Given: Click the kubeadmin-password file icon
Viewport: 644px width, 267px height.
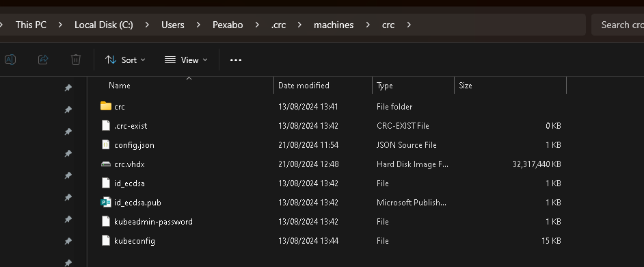Looking at the screenshot, I should [106, 221].
